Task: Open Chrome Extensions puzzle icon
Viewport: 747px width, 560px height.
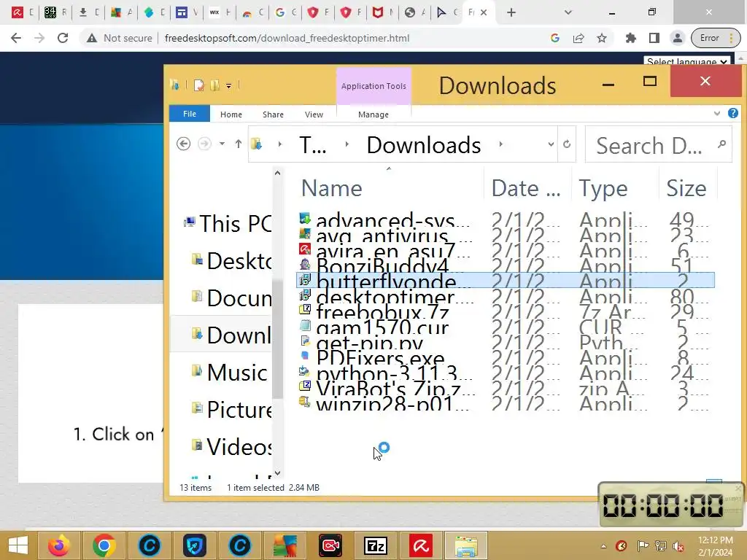Action: 631,38
